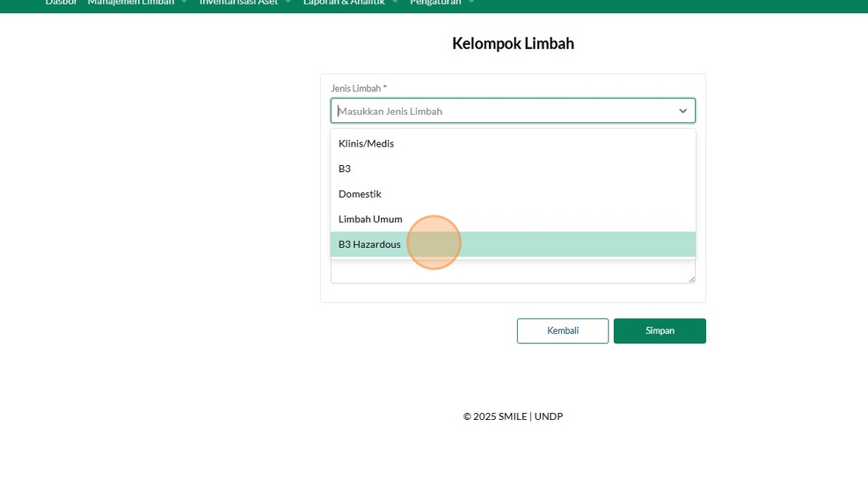Click the textarea resize handle
The width and height of the screenshot is (868, 485).
691,279
